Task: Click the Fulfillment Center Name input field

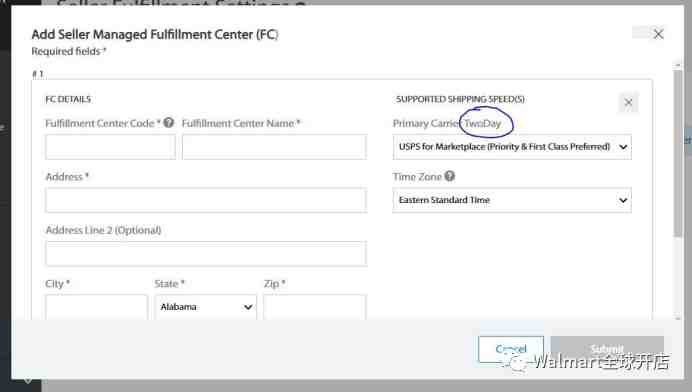Action: (x=274, y=147)
